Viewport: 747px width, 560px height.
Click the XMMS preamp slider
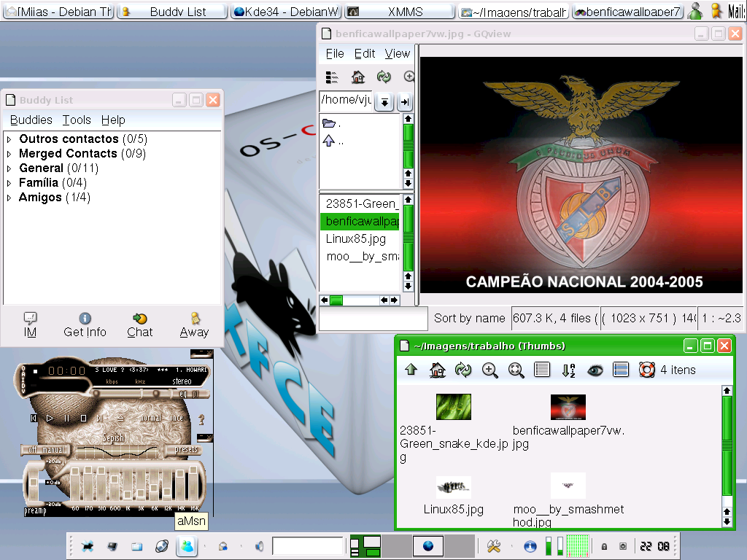pyautogui.click(x=34, y=483)
